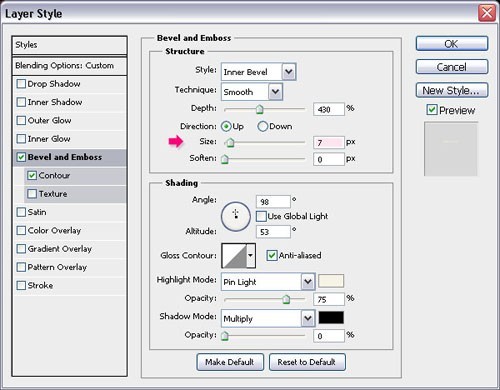Click the New Style... button
Screen dimensions: 500x390
pos(452,90)
